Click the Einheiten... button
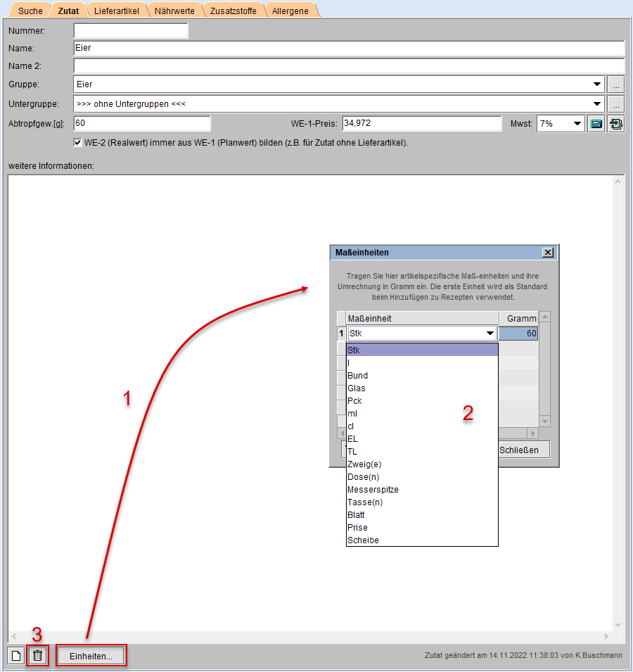Screen dimensions: 633x672 point(91,656)
